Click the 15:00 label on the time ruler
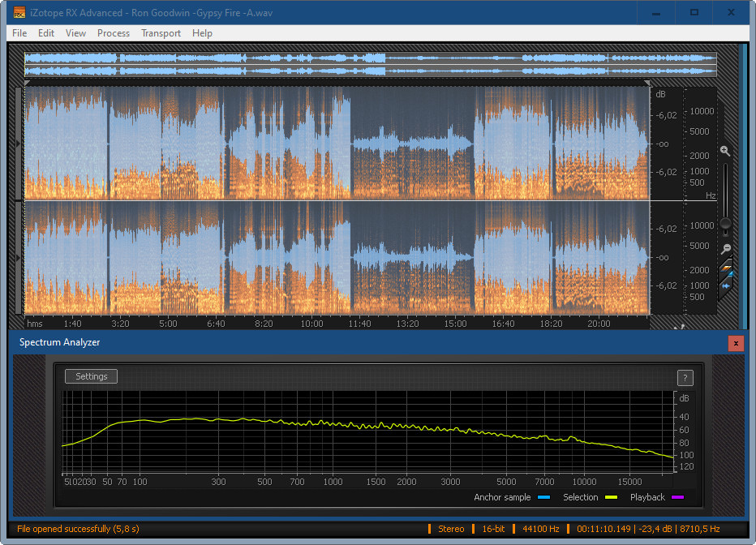The image size is (756, 545). click(456, 324)
